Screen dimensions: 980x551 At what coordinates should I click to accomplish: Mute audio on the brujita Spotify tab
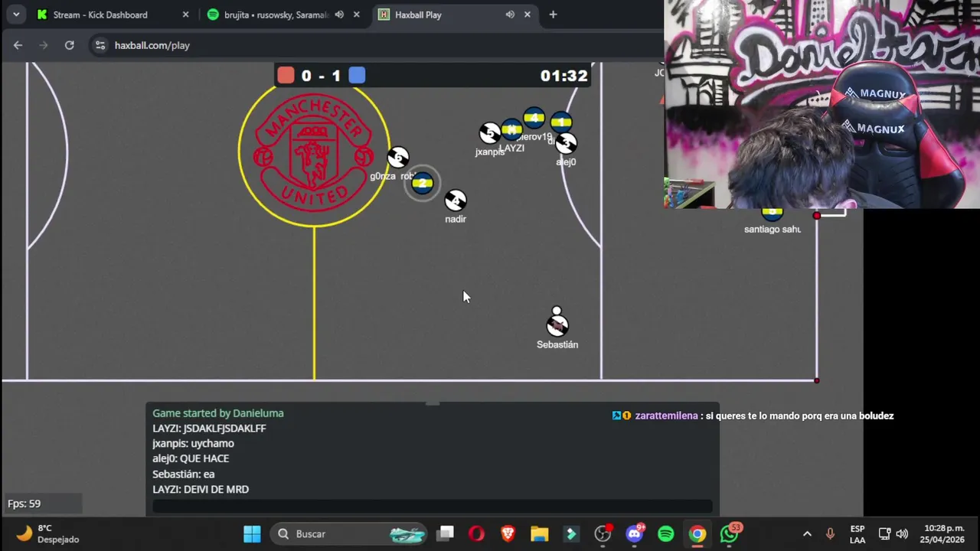[x=339, y=15]
